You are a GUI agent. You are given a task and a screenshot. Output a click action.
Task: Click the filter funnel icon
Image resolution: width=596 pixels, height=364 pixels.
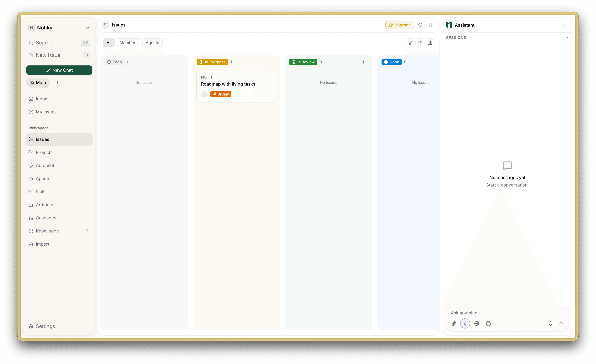[x=410, y=43]
